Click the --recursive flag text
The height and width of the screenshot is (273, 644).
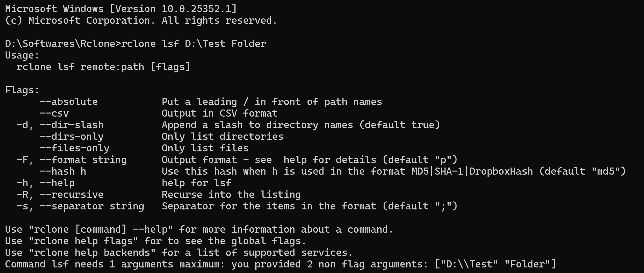tap(72, 195)
